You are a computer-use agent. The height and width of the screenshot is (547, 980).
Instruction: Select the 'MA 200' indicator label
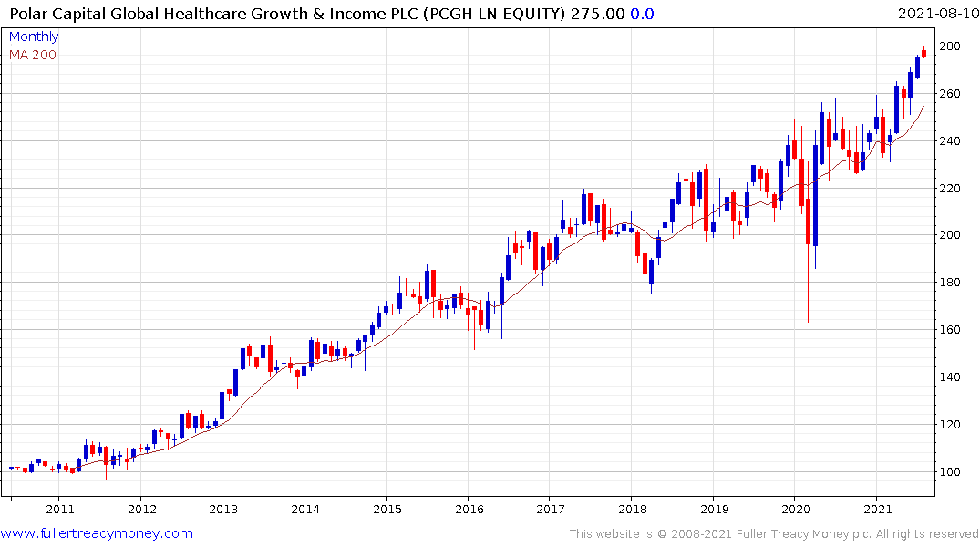pyautogui.click(x=33, y=55)
